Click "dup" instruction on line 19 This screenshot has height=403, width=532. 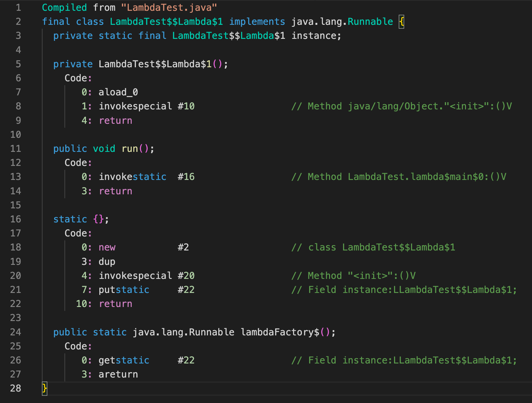107,262
